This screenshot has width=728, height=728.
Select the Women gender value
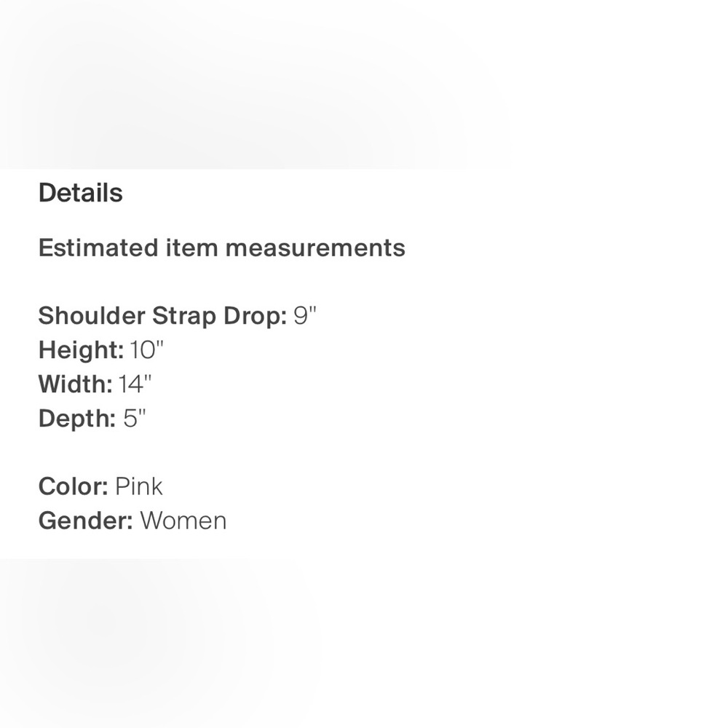[183, 521]
